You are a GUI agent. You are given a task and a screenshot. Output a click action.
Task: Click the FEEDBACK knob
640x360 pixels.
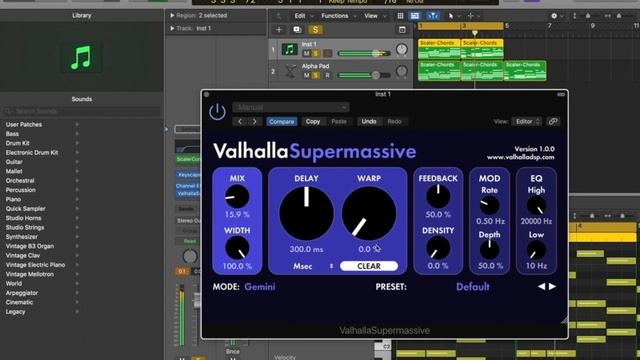click(438, 196)
